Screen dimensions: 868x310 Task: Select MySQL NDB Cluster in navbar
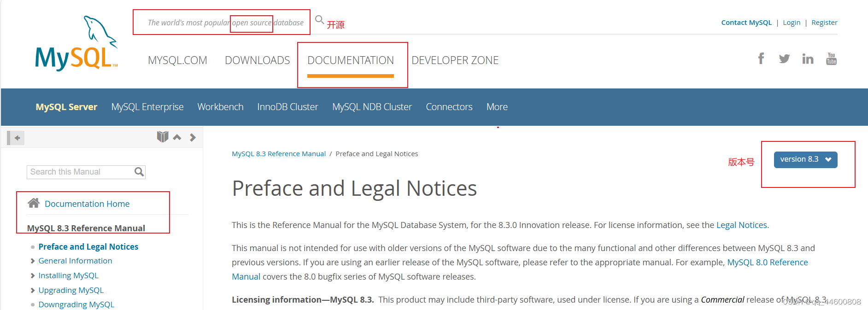click(x=372, y=107)
